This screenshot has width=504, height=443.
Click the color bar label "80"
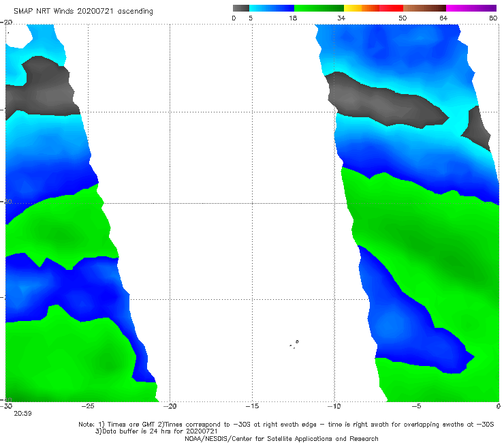[x=493, y=18]
